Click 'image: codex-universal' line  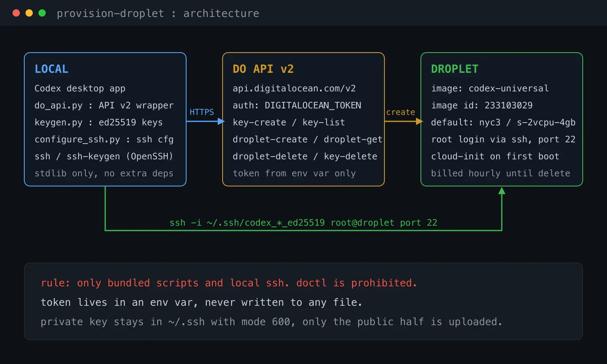tap(490, 89)
